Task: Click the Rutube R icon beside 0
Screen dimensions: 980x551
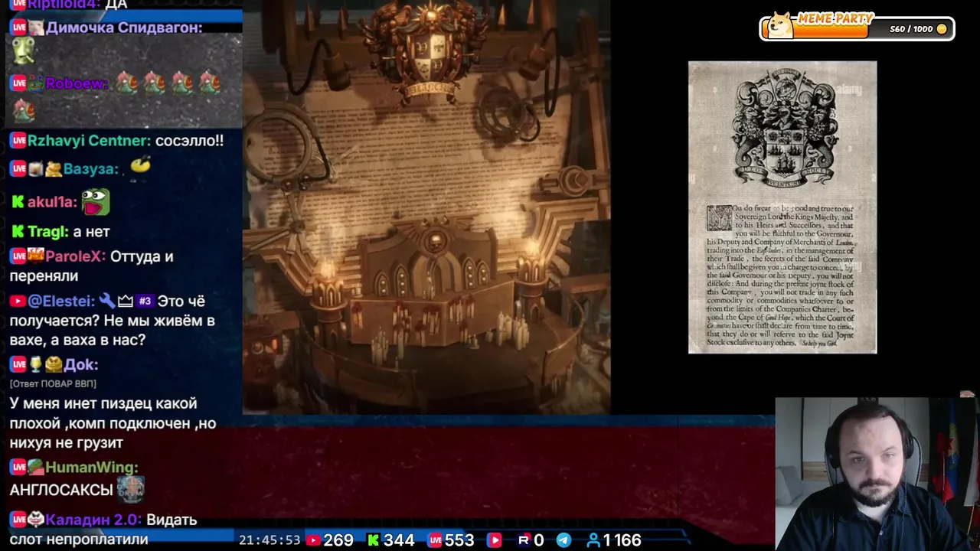Action: (x=524, y=540)
